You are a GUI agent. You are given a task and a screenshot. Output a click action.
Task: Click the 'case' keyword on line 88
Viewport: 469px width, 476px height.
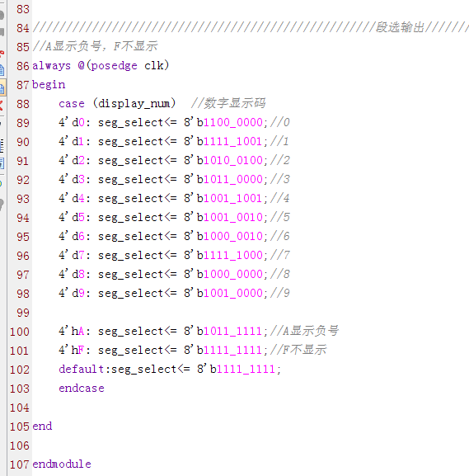click(72, 104)
